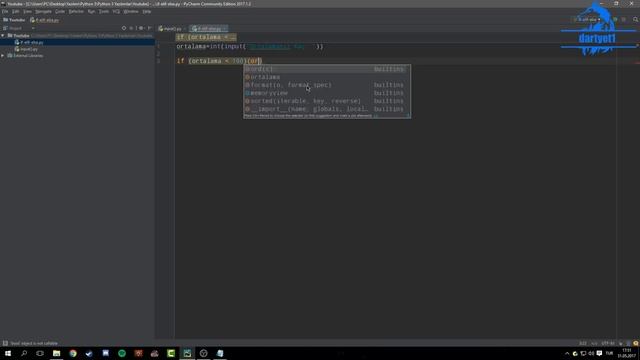Open the Run menu
The height and width of the screenshot is (360, 640).
(x=91, y=11)
